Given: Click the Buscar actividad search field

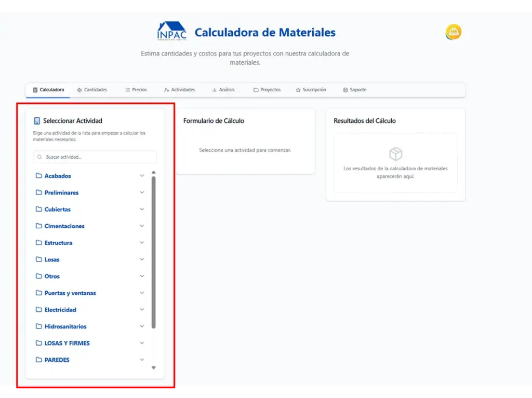Looking at the screenshot, I should pyautogui.click(x=95, y=157).
